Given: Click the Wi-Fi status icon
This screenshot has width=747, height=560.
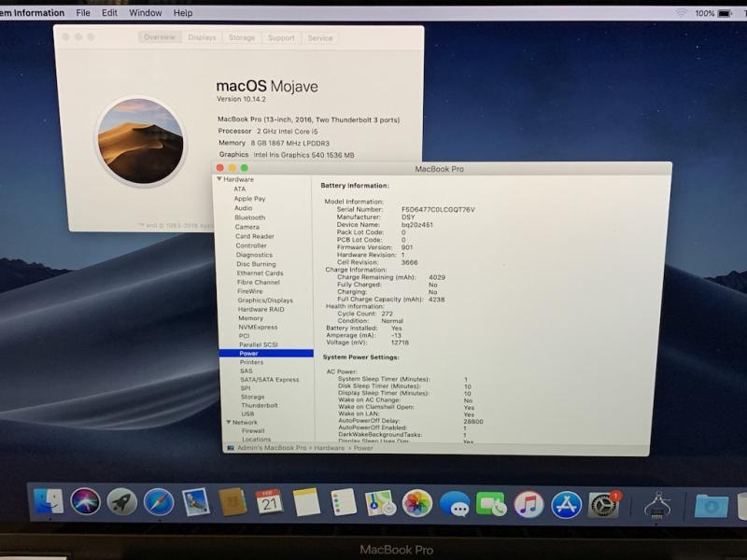Looking at the screenshot, I should click(x=681, y=13).
